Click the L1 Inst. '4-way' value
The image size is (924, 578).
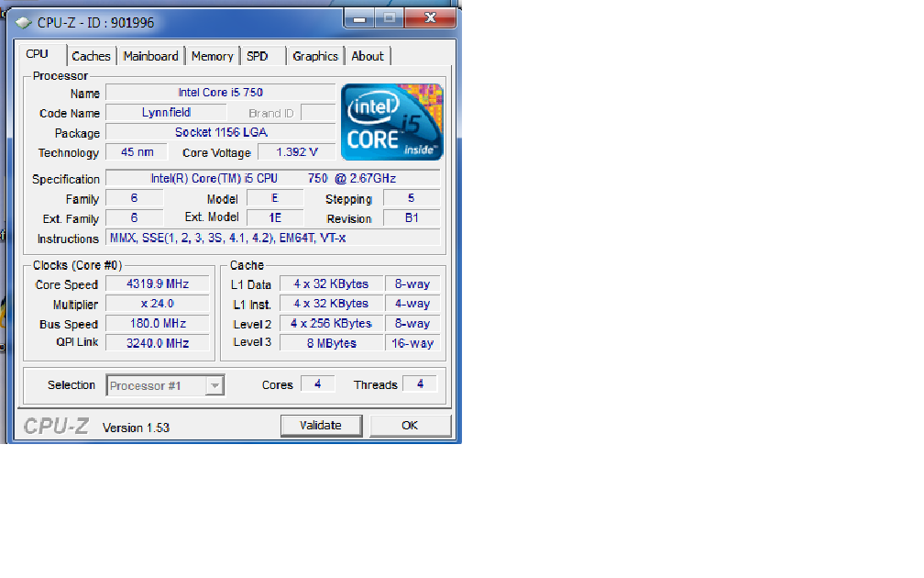pyautogui.click(x=412, y=304)
